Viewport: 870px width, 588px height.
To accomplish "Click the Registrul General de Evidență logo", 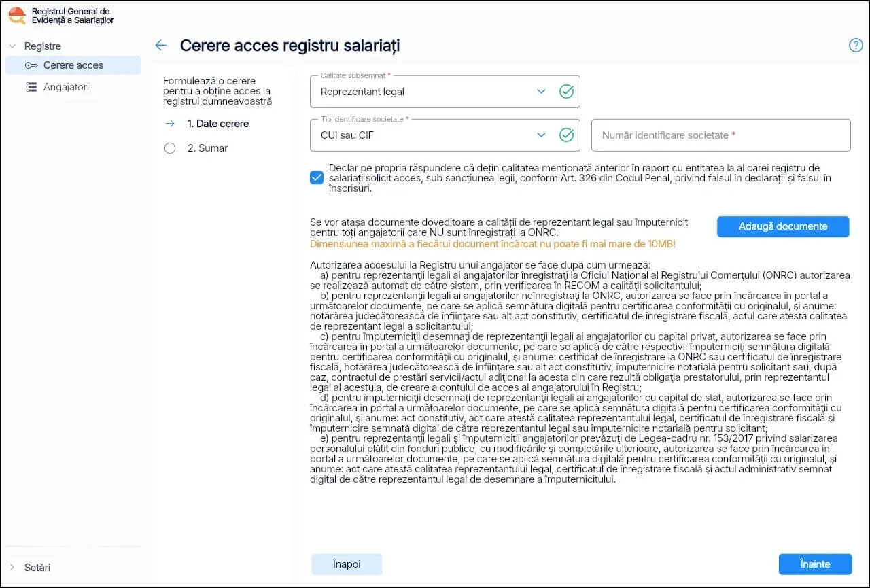I will click(16, 16).
